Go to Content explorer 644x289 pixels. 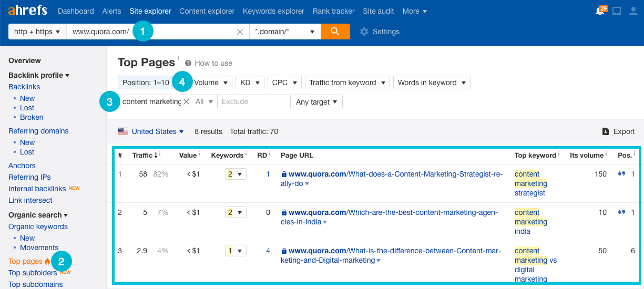pyautogui.click(x=207, y=11)
